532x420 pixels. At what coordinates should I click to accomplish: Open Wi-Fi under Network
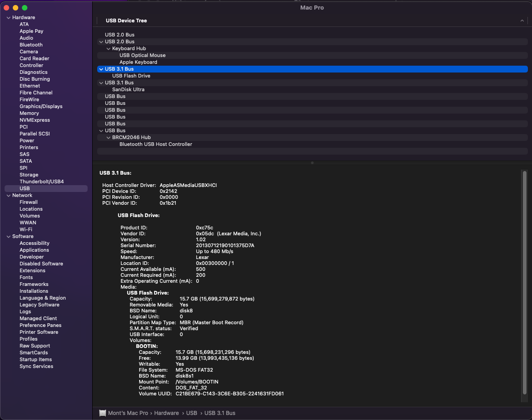(x=26, y=229)
